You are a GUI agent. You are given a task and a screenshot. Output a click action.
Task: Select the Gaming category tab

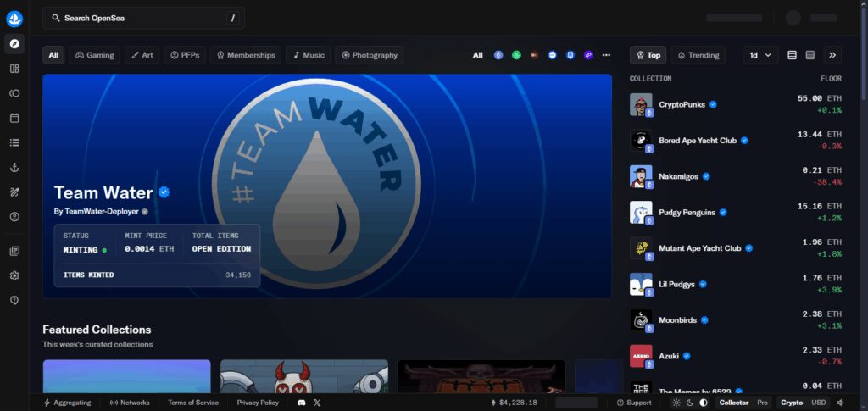pyautogui.click(x=95, y=55)
